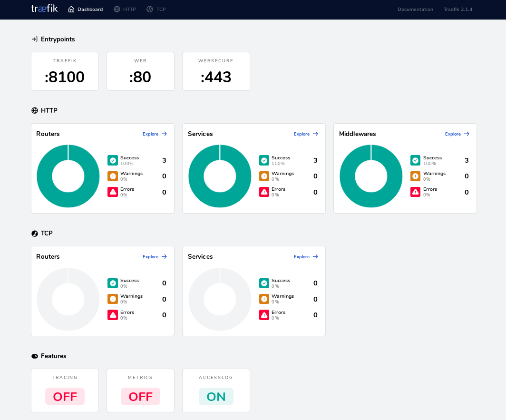This screenshot has height=420, width=506.
Task: Open the Dashboard tab
Action: pos(86,10)
